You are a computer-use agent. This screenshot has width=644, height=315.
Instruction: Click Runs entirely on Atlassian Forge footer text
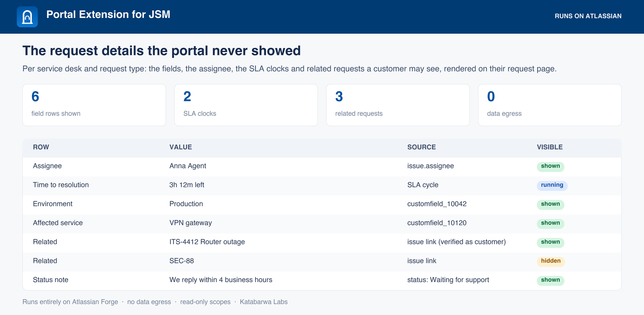point(70,302)
